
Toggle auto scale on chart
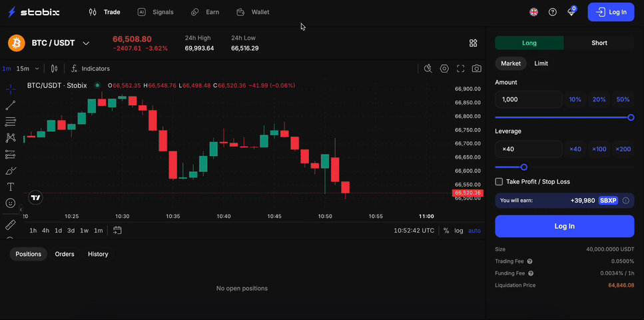pyautogui.click(x=474, y=231)
